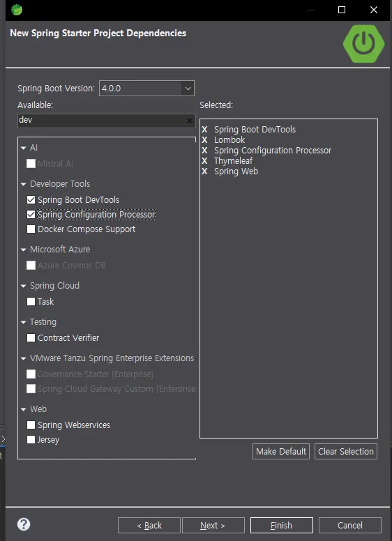Click the Finish button
392x541 pixels.
pyautogui.click(x=282, y=525)
